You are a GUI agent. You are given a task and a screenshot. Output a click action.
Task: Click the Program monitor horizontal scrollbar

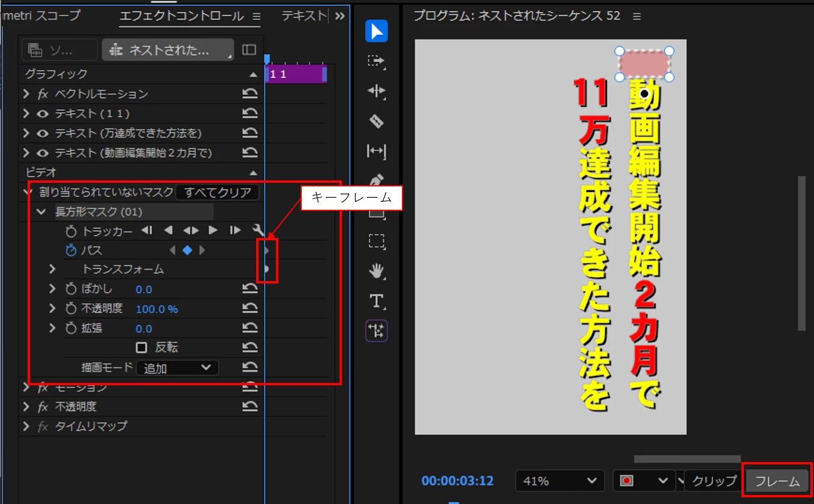pyautogui.click(x=687, y=459)
